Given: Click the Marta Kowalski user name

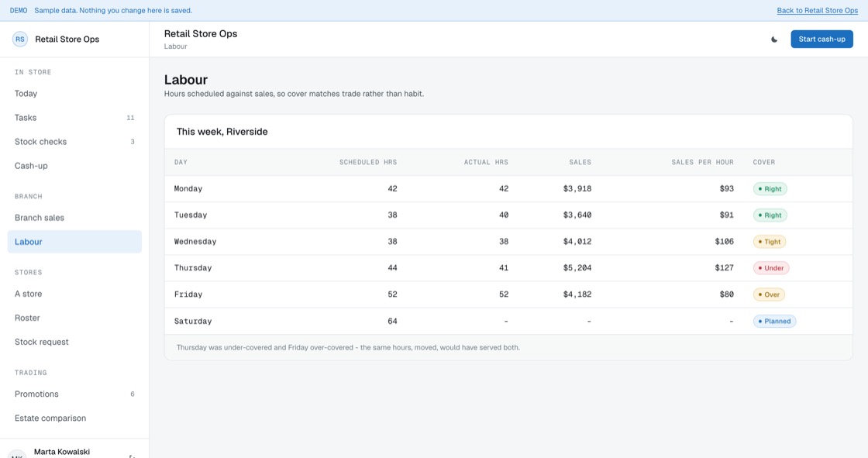Looking at the screenshot, I should [x=62, y=452].
